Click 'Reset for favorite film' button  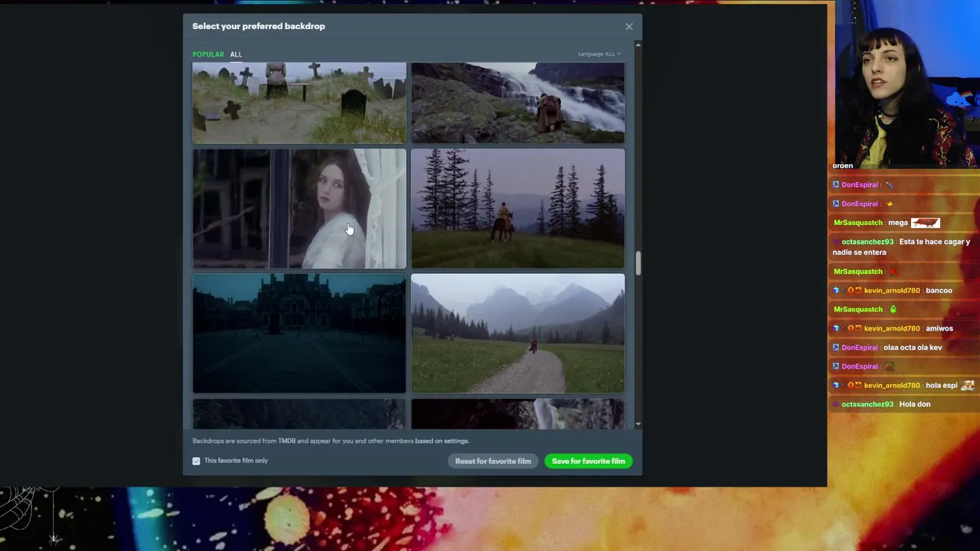493,461
